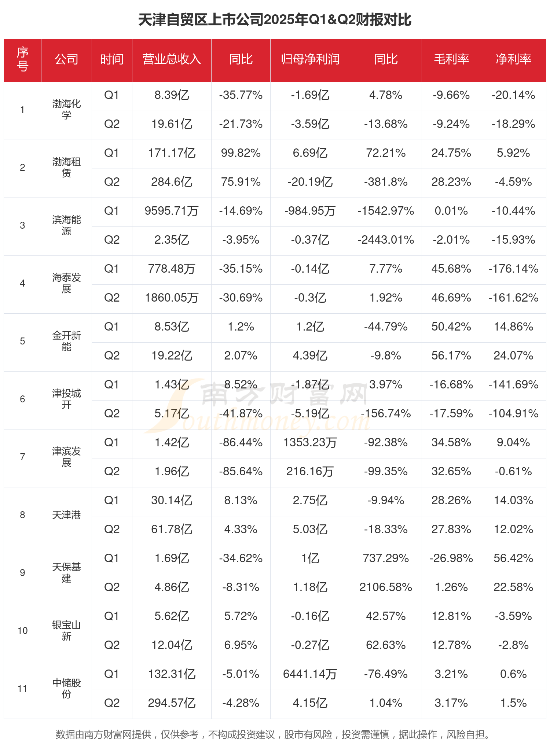Click the 净利率 column header

513,59
